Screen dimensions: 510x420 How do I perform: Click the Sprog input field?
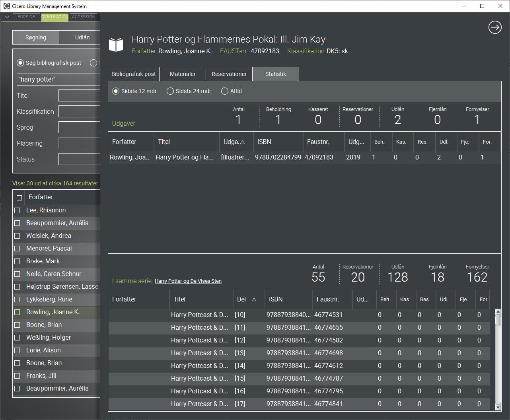click(79, 127)
